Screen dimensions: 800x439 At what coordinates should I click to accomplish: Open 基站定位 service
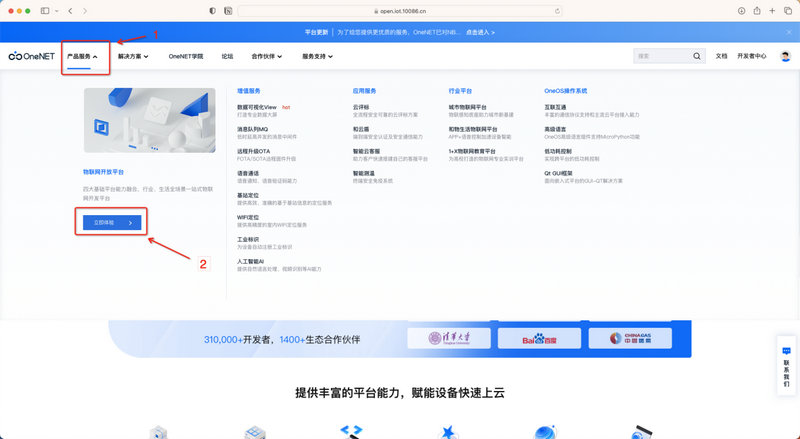[248, 195]
